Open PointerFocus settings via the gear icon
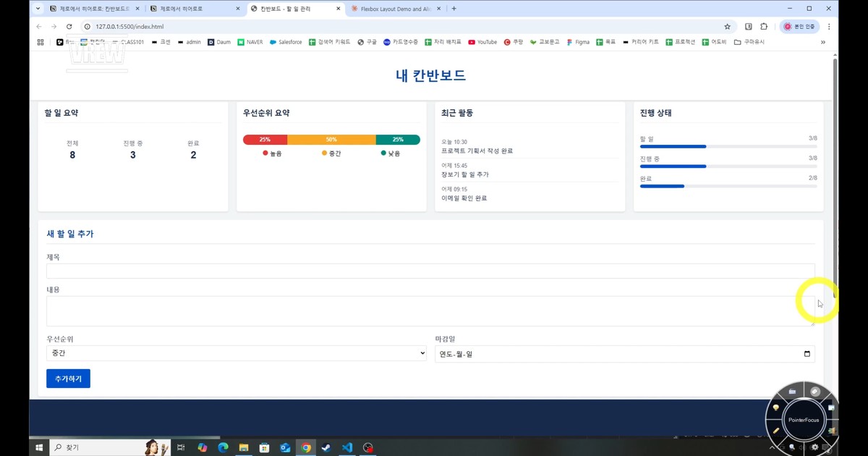This screenshot has height=456, width=868. click(814, 447)
